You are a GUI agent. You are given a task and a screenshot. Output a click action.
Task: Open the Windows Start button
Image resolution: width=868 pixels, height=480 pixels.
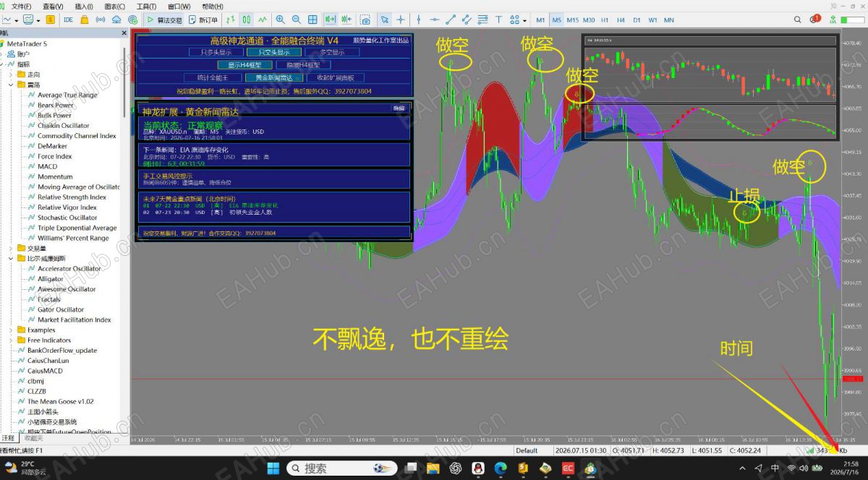click(273, 468)
